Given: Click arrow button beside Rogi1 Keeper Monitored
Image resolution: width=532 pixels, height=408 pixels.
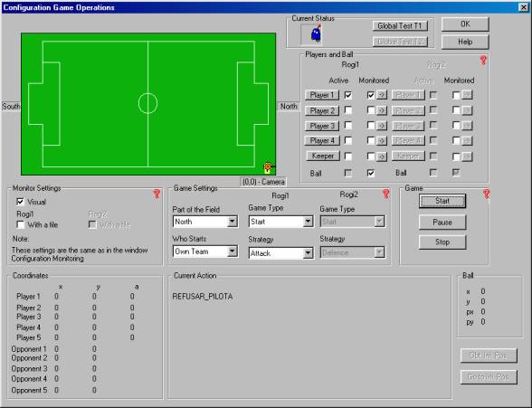Looking at the screenshot, I should 382,157.
